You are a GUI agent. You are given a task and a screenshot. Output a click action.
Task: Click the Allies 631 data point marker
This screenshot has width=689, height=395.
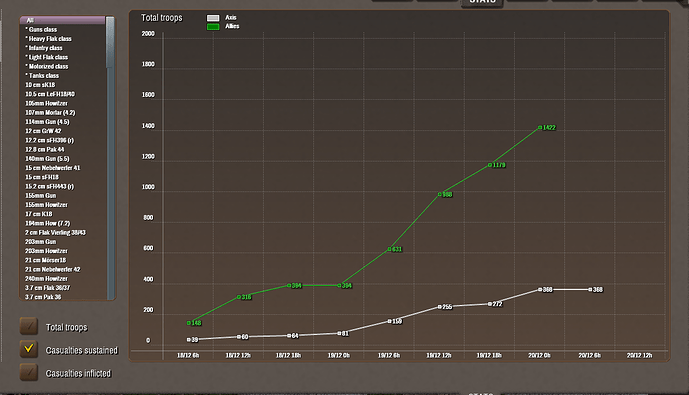pos(389,249)
